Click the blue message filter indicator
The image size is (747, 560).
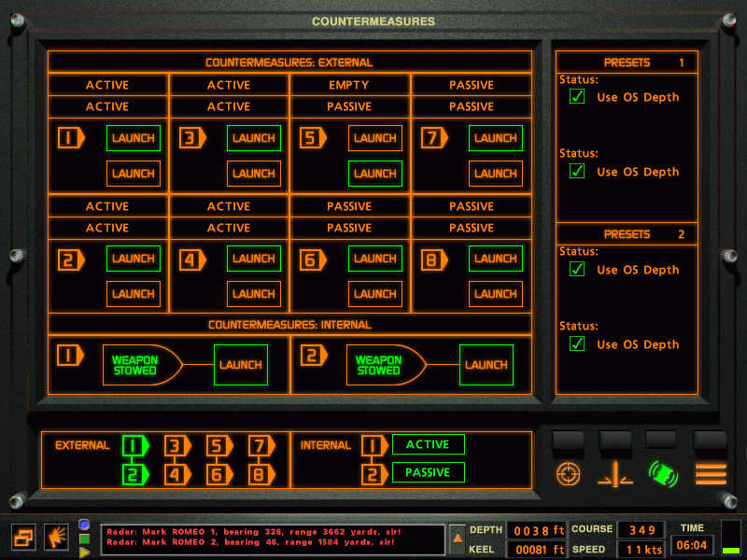point(84,525)
